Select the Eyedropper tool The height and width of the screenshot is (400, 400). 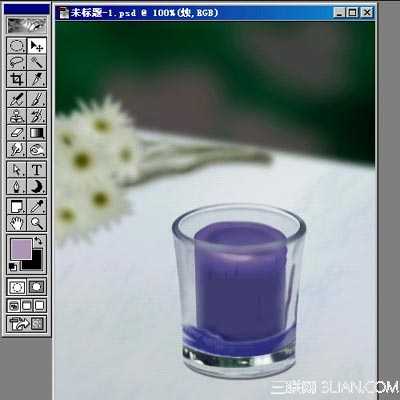click(x=37, y=207)
